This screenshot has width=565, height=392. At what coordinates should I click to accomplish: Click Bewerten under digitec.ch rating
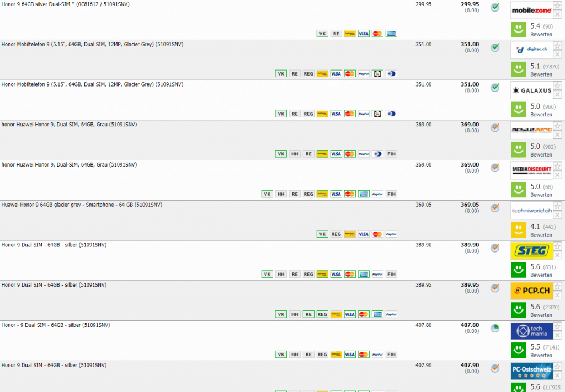point(541,74)
